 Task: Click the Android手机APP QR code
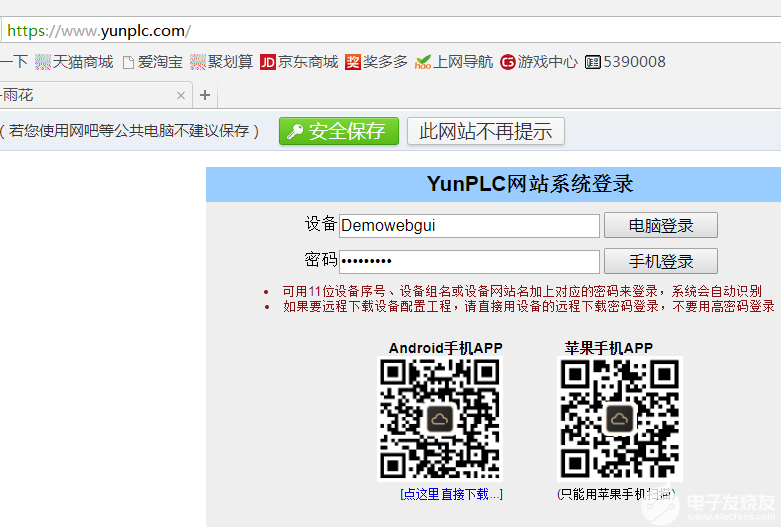coord(440,419)
